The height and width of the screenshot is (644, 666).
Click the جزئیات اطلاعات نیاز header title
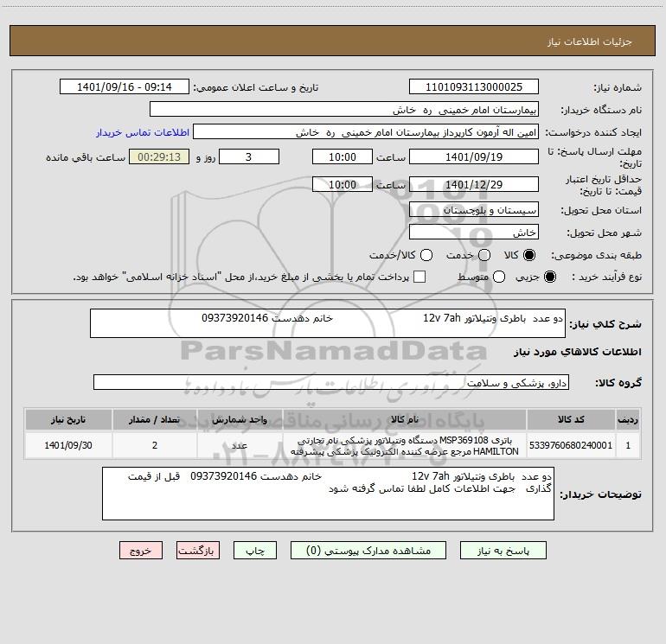click(x=590, y=41)
